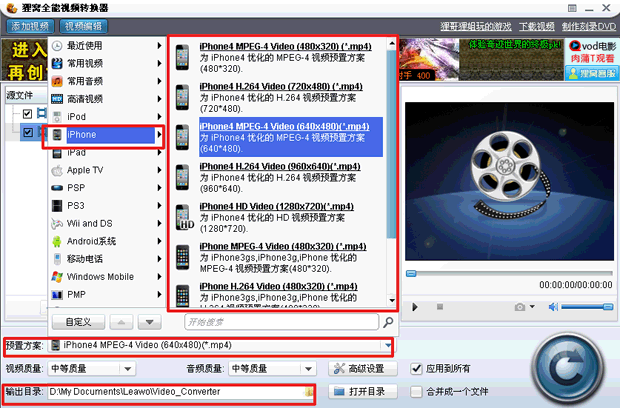Select the iPod device category

pyautogui.click(x=107, y=117)
